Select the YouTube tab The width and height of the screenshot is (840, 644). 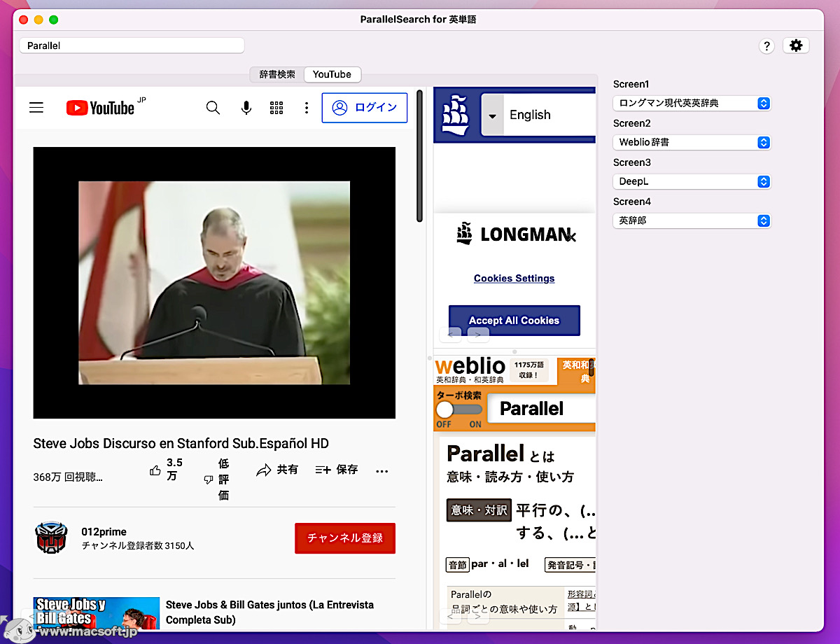pos(332,74)
